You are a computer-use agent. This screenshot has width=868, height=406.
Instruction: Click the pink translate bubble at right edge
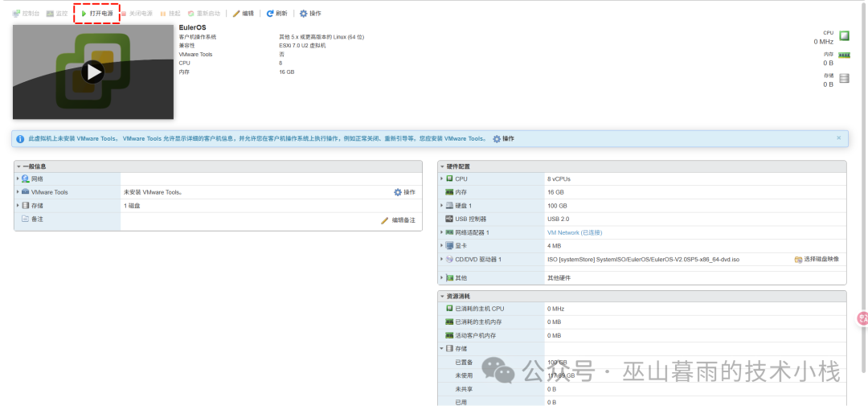(862, 318)
